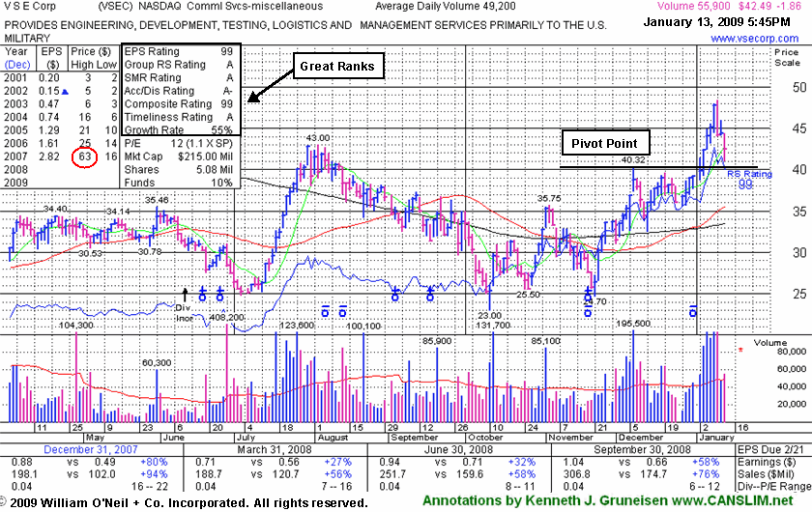Viewport: 812px width, 512px height.
Task: Click the Average Daily Volume 49,200 text
Action: pos(446,6)
